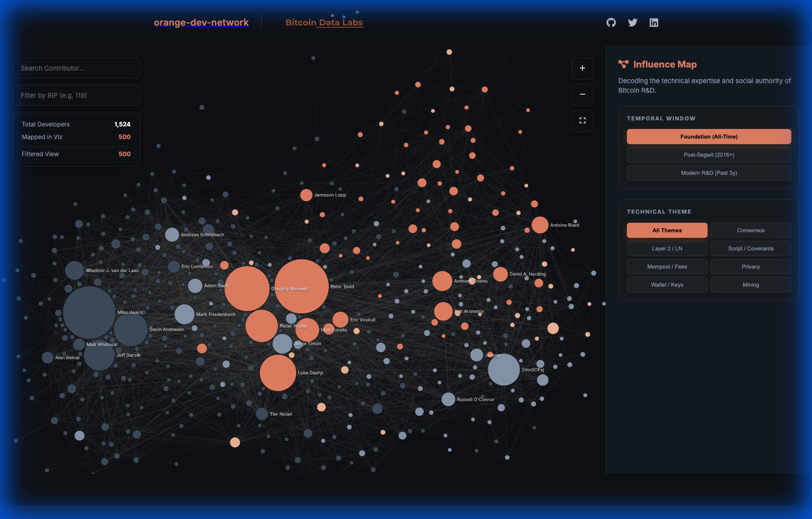Click the Jeff Garzik node
812x519 pixels.
99,355
